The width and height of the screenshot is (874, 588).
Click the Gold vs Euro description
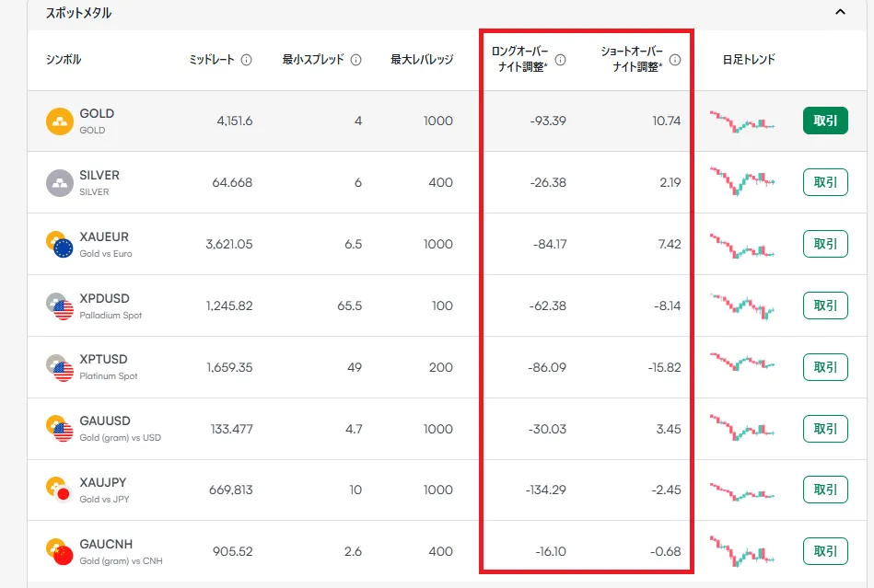106,253
